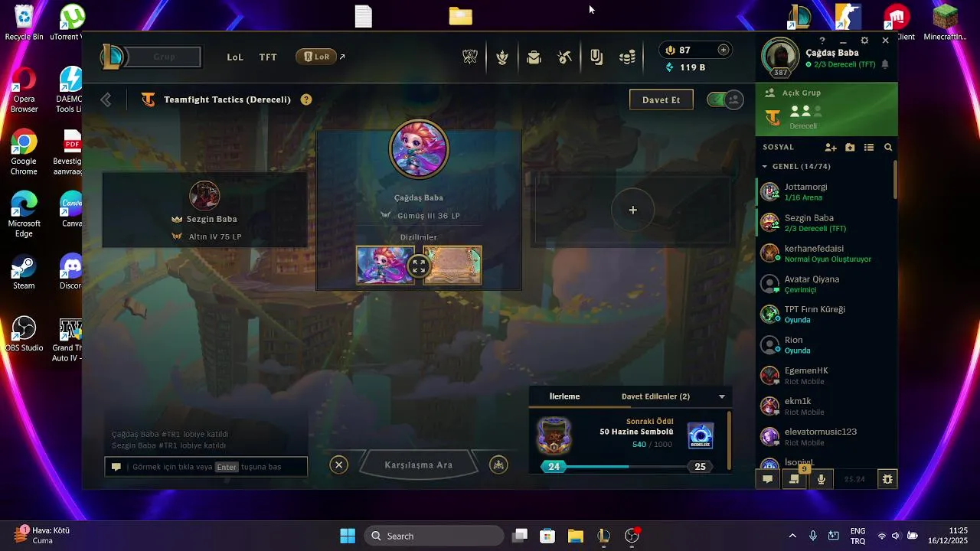Click the arena skin Dizilimler thumbnail on the right
The width and height of the screenshot is (980, 551).
(x=452, y=265)
